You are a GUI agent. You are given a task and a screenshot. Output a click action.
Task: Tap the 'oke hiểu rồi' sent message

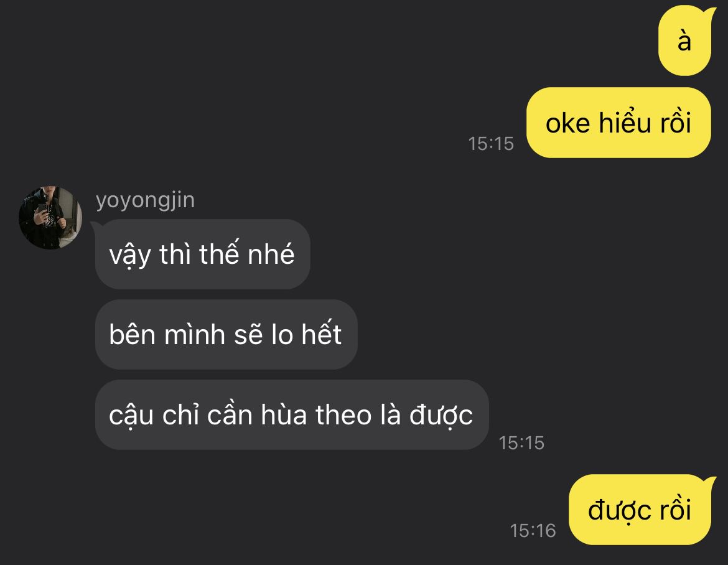tap(618, 123)
